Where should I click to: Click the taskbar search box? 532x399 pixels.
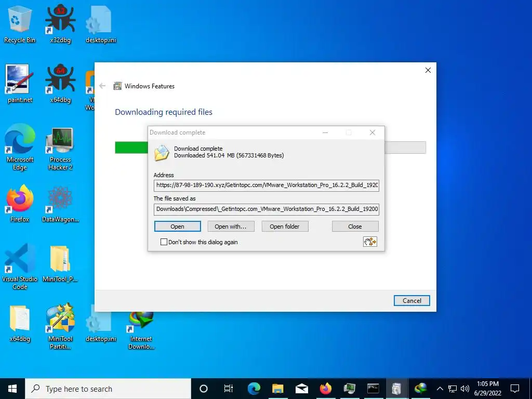(x=108, y=389)
